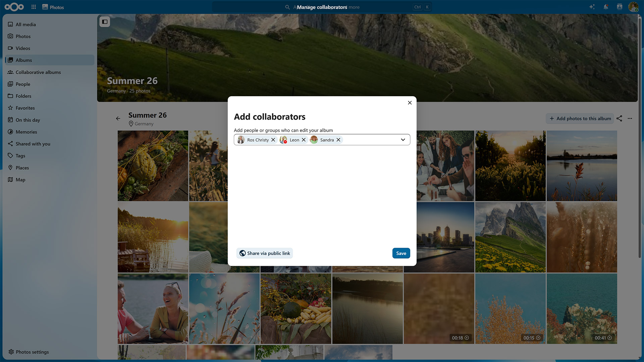Open the user avatar menu

(x=633, y=7)
